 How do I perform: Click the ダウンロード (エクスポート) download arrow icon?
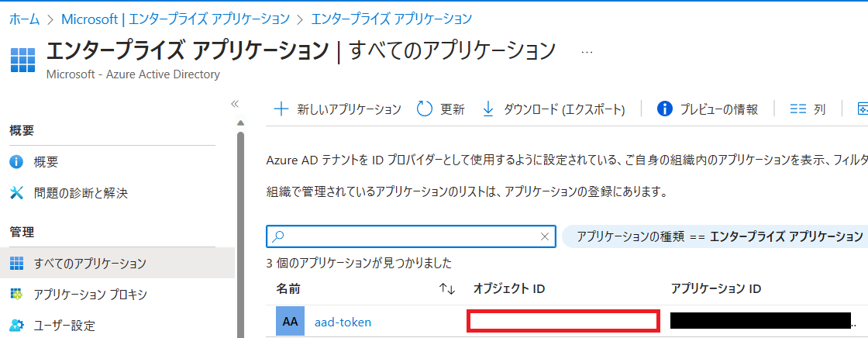(x=487, y=109)
